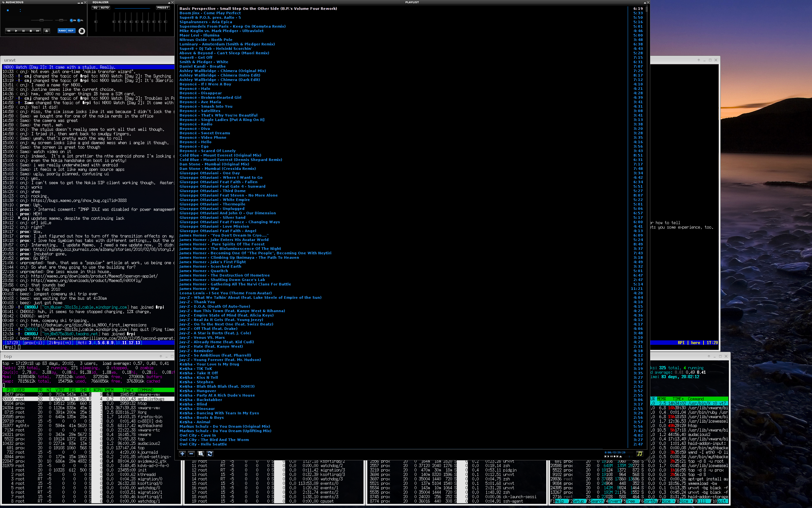Click F4 Invert in htop

612,501
